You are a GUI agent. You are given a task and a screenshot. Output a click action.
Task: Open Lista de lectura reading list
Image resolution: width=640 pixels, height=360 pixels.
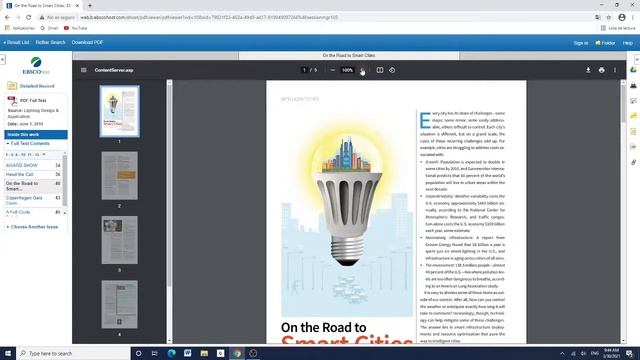[618, 28]
